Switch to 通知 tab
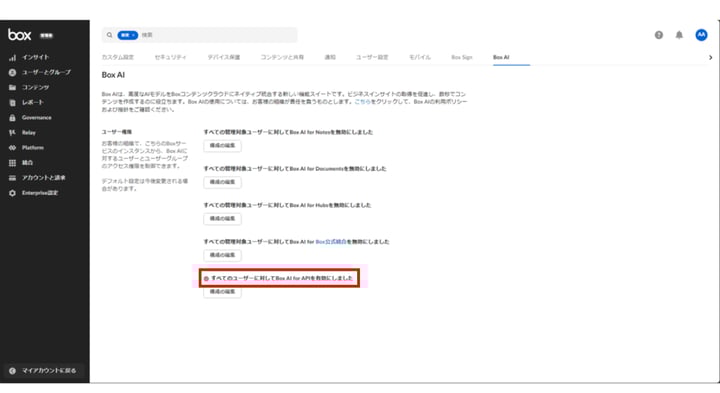Screen dimensions: 720x393 (330, 57)
